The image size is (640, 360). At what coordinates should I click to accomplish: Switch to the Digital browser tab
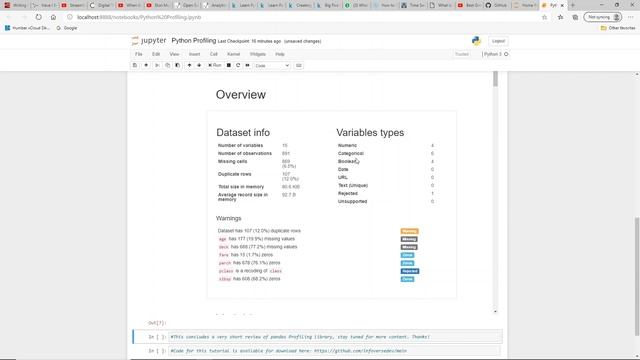pos(100,5)
